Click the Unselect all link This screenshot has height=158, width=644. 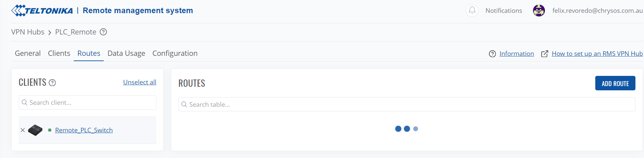coord(140,82)
